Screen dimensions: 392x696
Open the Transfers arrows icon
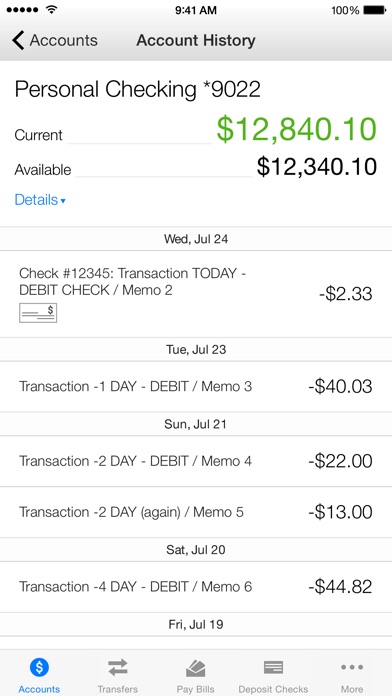[118, 668]
